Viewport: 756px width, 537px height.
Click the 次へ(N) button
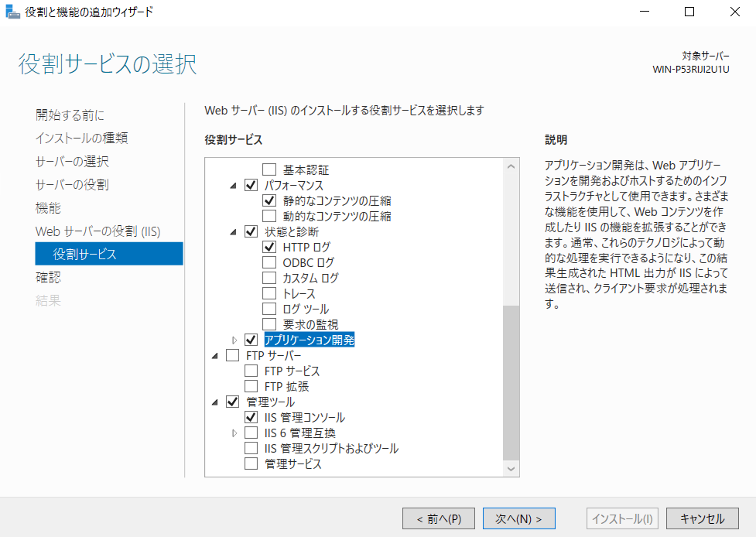pos(518,518)
